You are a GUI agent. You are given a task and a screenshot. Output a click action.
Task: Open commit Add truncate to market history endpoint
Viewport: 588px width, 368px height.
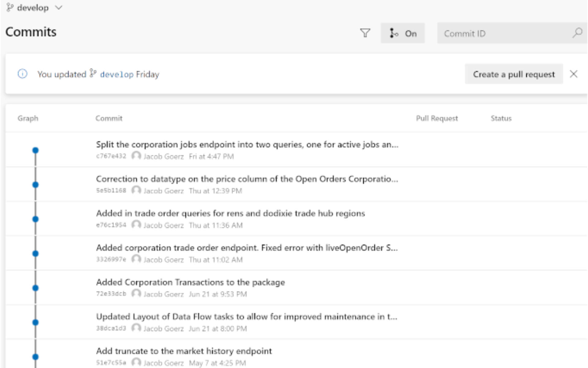(184, 351)
